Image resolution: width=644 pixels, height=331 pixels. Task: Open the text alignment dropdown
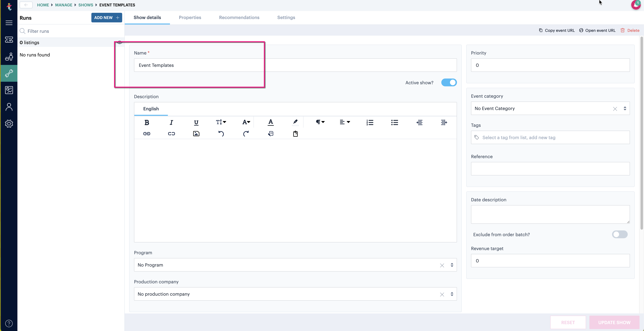click(x=345, y=122)
